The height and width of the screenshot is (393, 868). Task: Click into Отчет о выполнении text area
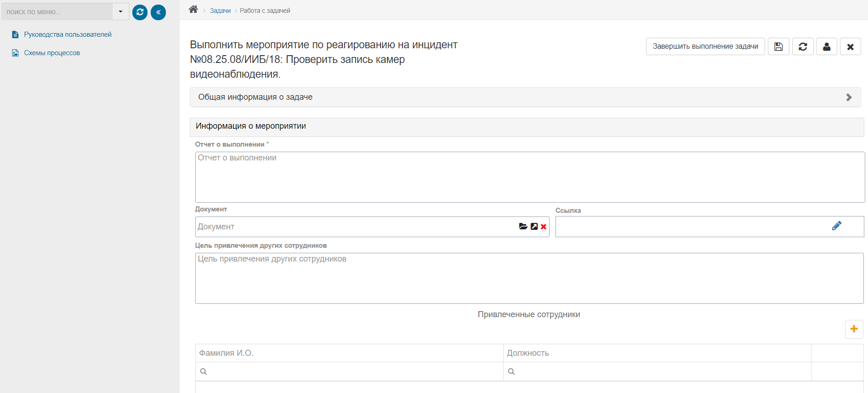coord(530,177)
